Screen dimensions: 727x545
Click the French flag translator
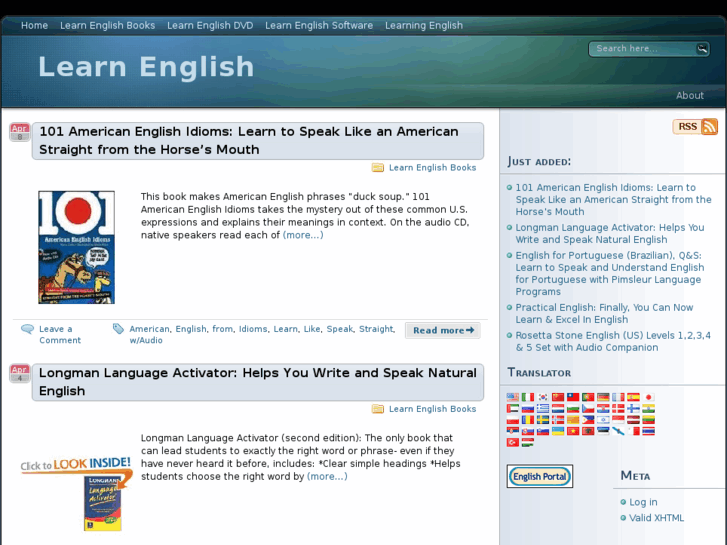pyautogui.click(x=618, y=397)
